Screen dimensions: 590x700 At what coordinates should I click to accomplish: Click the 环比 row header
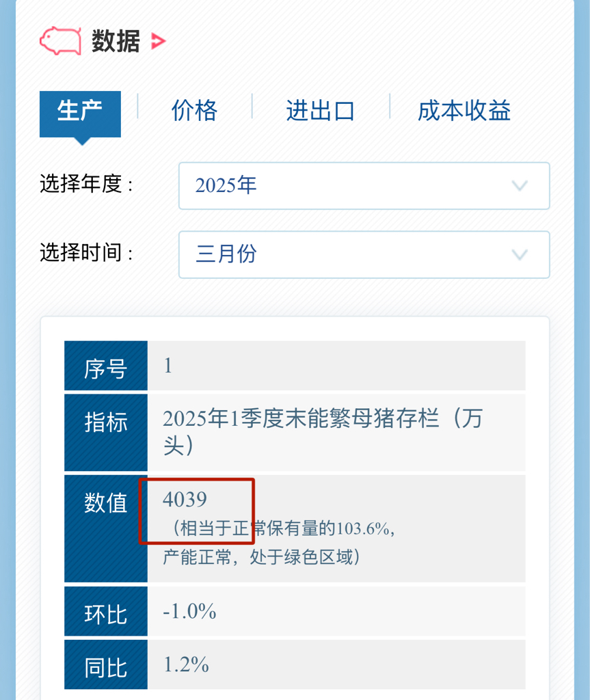tap(106, 611)
